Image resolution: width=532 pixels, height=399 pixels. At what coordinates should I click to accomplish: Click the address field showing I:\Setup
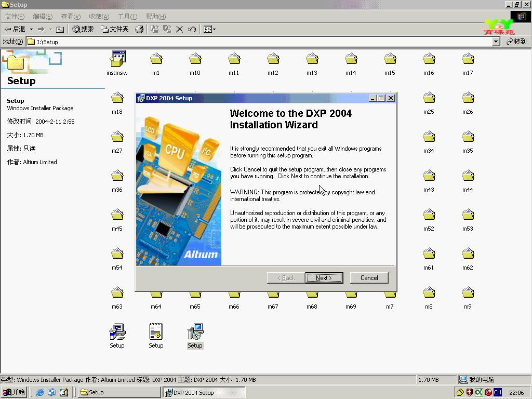259,42
